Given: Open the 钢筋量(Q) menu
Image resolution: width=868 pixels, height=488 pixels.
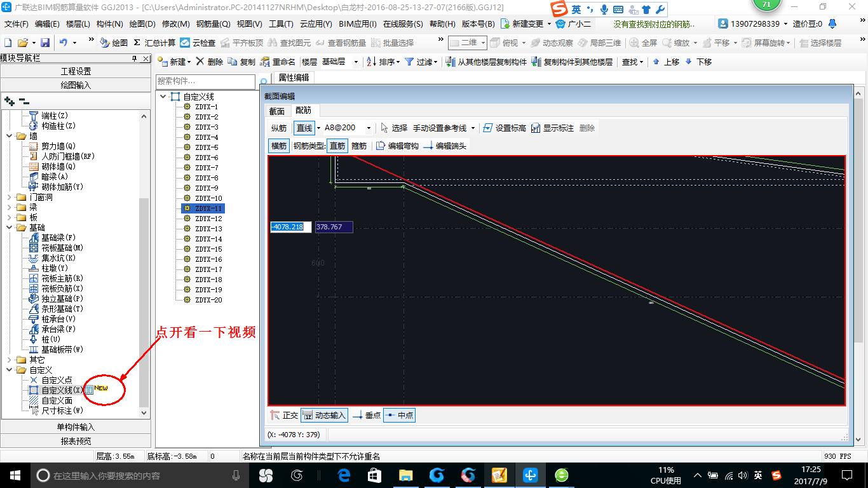Looking at the screenshot, I should pyautogui.click(x=213, y=24).
